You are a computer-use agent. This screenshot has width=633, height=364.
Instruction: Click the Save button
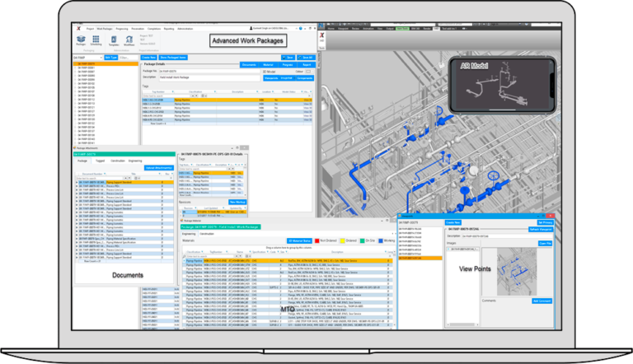[288, 58]
